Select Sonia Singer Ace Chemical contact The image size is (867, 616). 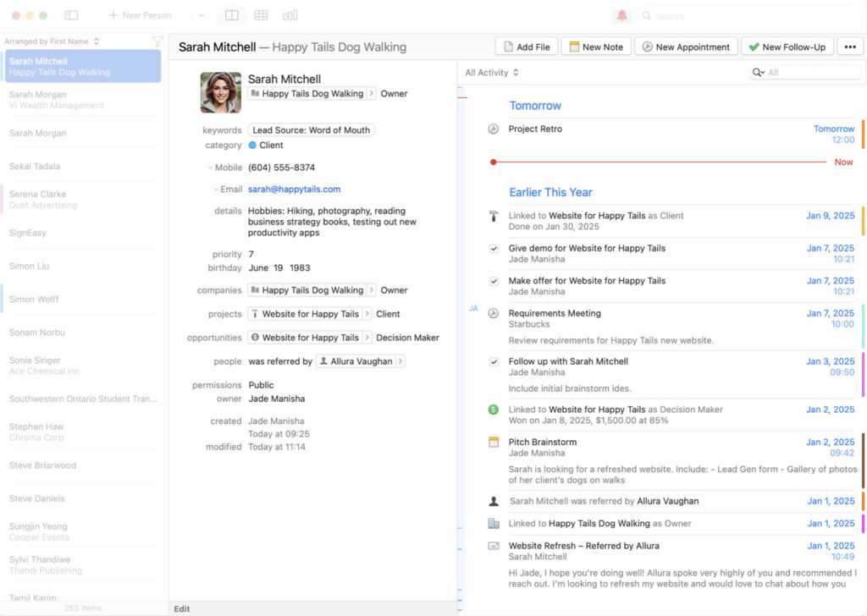pyautogui.click(x=83, y=366)
